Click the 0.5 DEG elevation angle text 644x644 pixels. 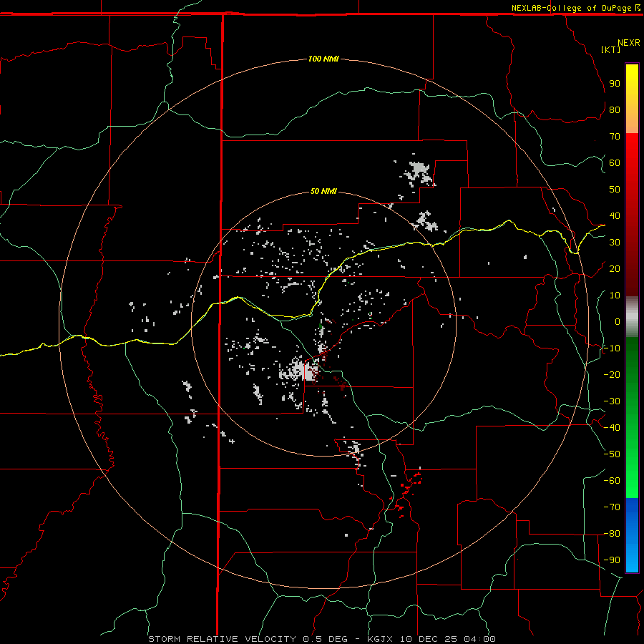326,639
